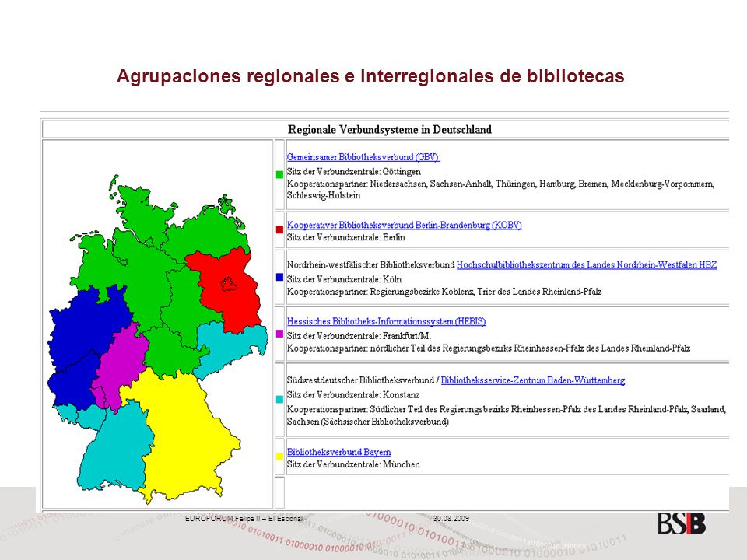Screen dimensions: 747x560
Task: Click the text 'Sitz der Verbundzentrale: Göttingen'
Action: [353, 171]
